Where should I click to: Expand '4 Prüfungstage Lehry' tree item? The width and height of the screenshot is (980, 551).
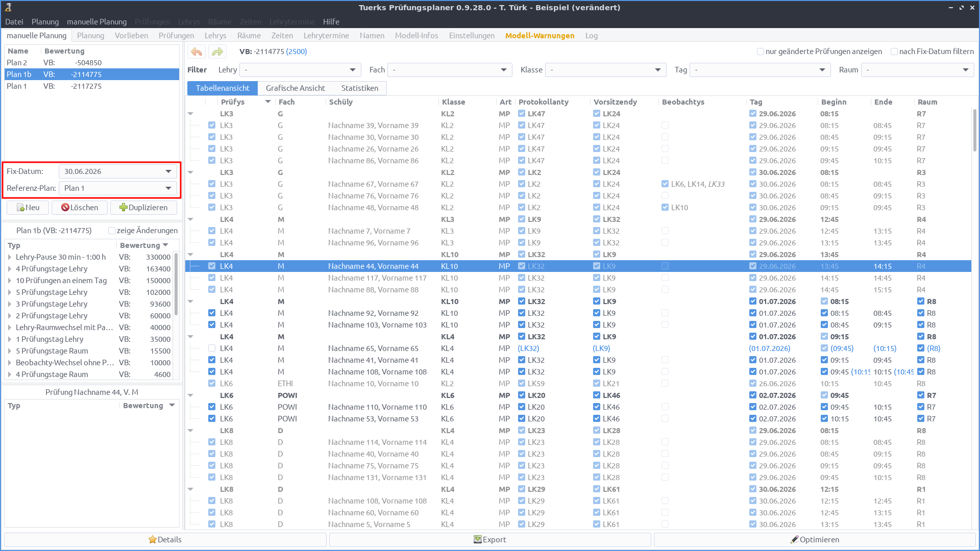(x=10, y=269)
